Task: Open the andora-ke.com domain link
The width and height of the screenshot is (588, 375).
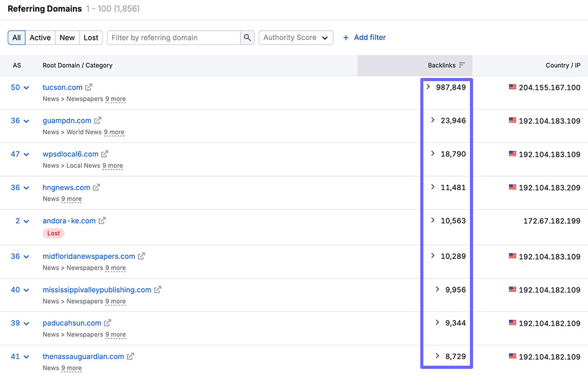Action: point(69,221)
